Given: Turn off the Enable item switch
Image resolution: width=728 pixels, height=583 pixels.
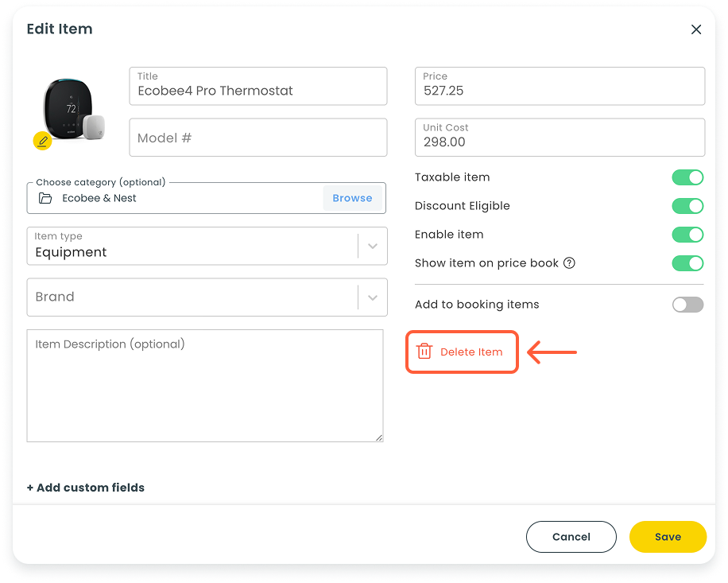Looking at the screenshot, I should point(687,235).
